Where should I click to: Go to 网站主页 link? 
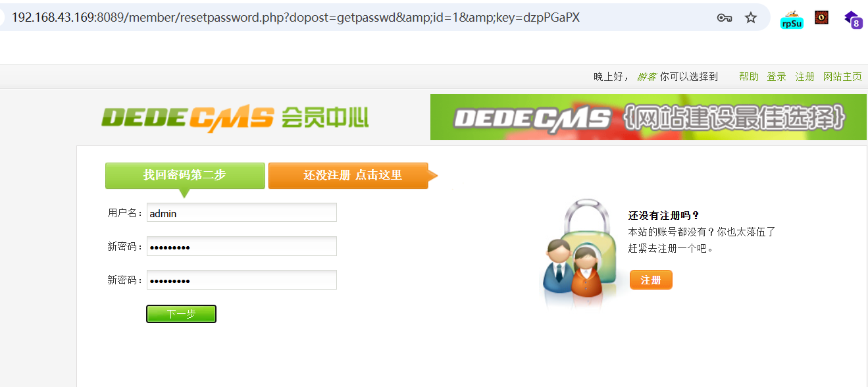click(842, 77)
